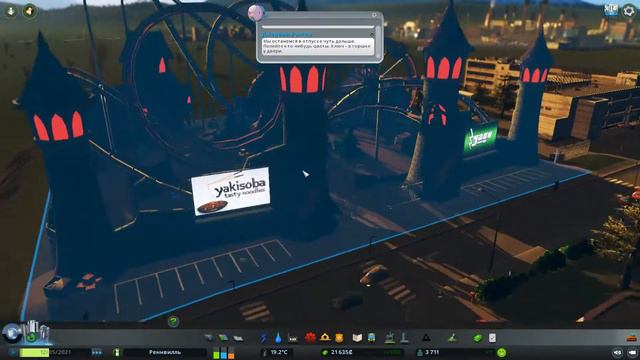Open the Parks and Decoration menu
The height and width of the screenshot is (360, 640).
tap(390, 338)
